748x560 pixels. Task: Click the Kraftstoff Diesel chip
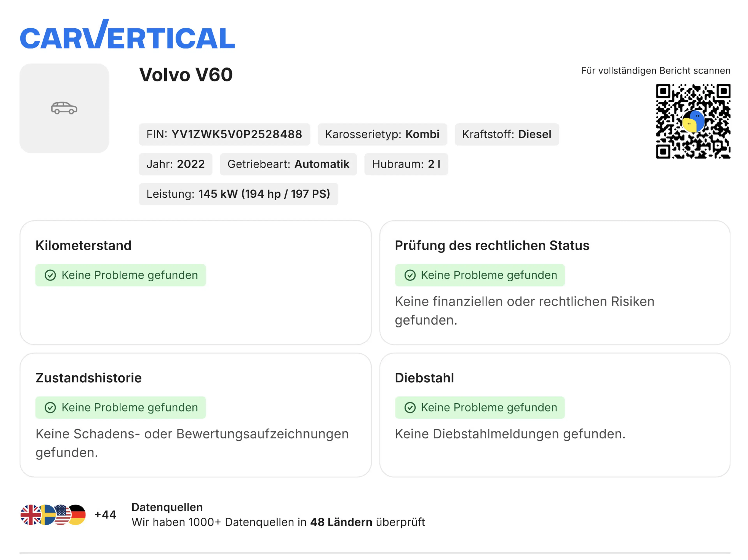pos(507,134)
